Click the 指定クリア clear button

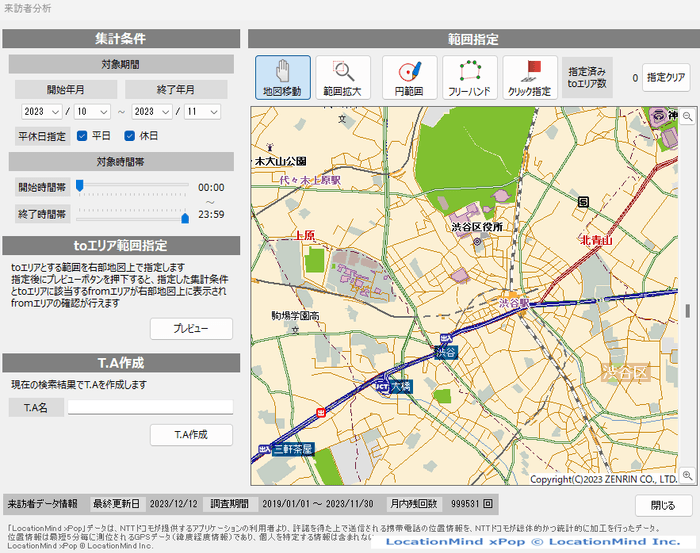point(667,77)
